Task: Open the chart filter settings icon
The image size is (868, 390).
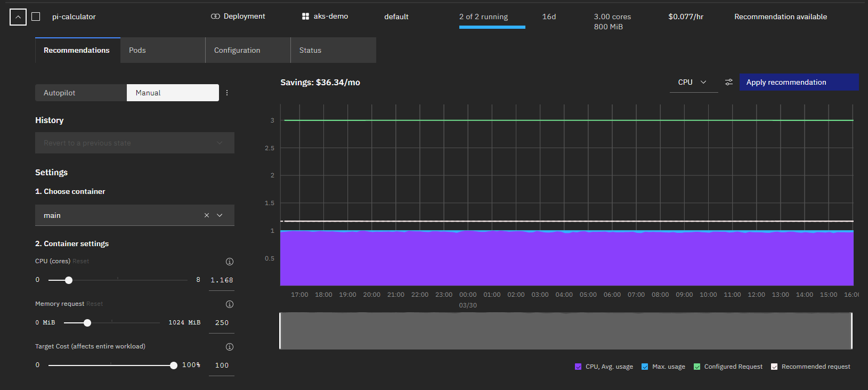Action: tap(728, 82)
